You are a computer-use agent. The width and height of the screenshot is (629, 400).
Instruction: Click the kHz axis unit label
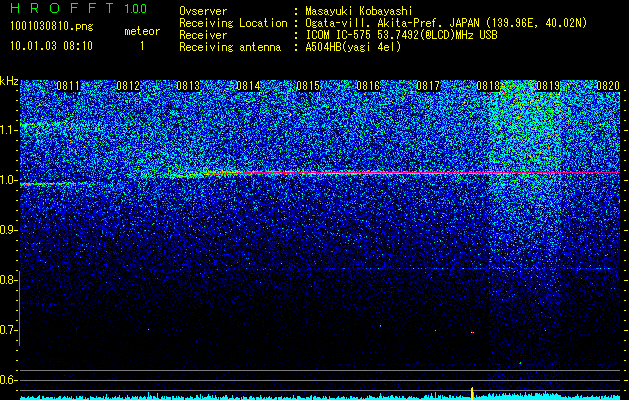pyautogui.click(x=9, y=81)
